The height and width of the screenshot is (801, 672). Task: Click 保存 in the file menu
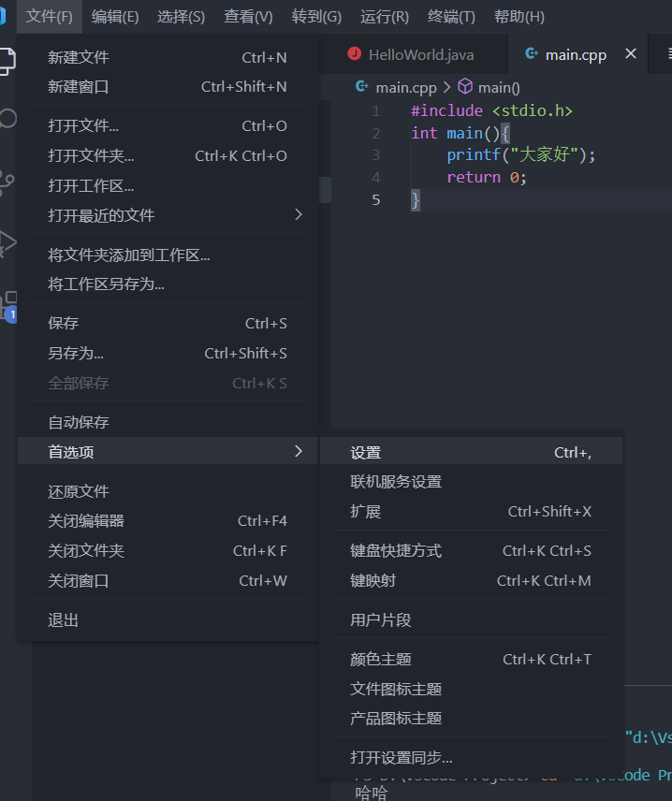[x=168, y=324]
